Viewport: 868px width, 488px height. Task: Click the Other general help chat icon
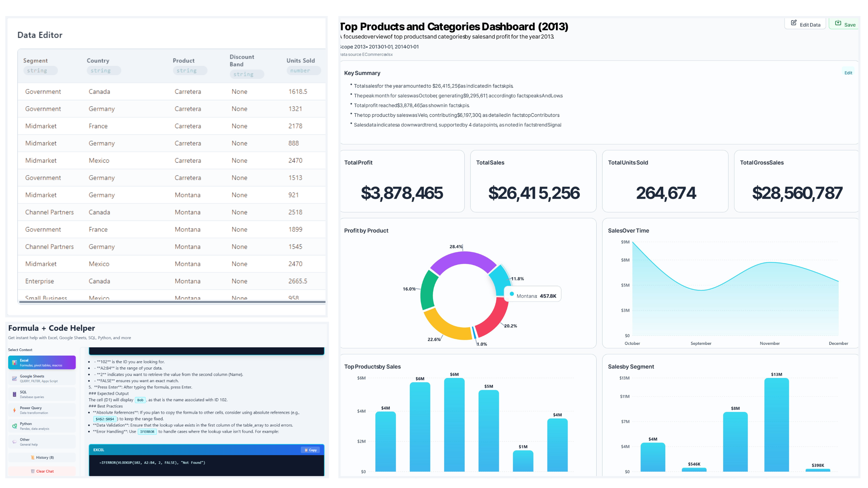pos(14,441)
